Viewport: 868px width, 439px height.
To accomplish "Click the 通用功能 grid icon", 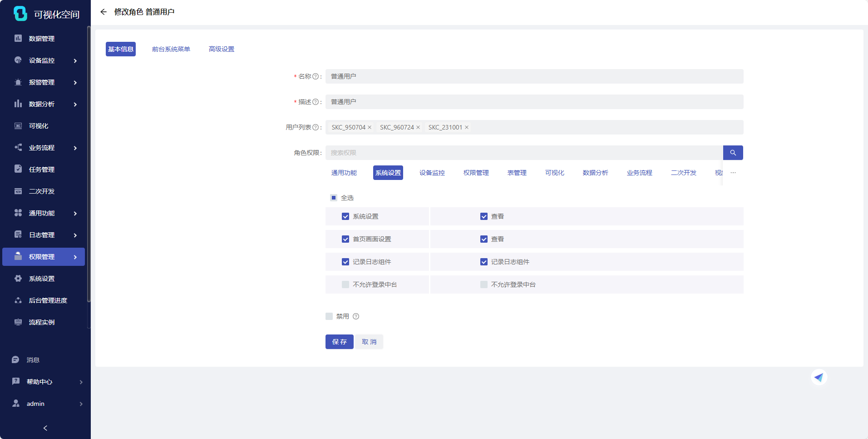I will (x=18, y=213).
